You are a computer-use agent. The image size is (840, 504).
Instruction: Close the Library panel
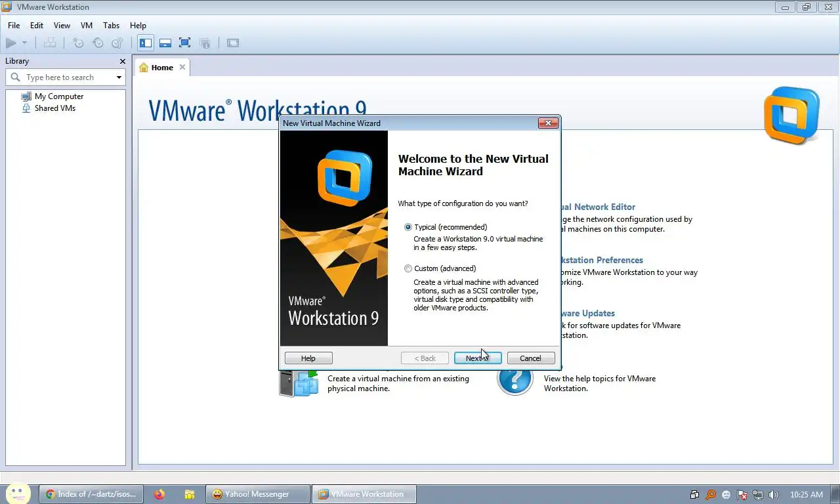point(123,61)
